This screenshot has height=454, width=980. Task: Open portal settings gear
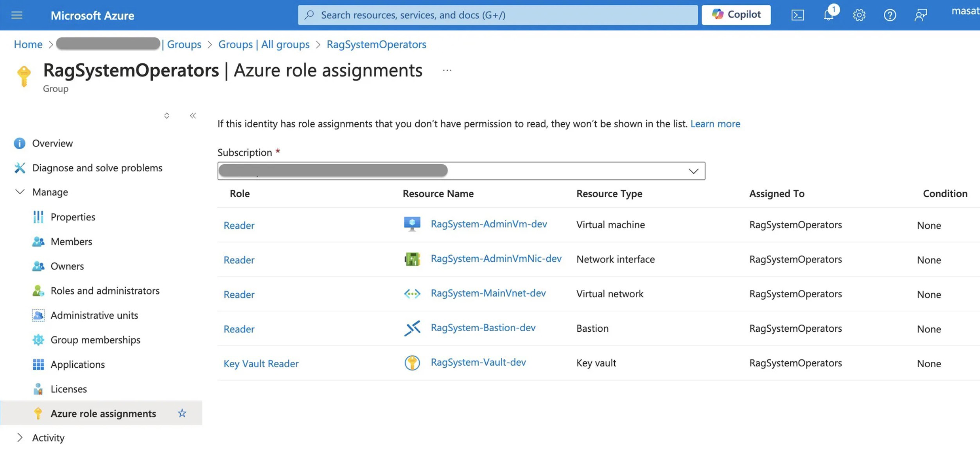coord(859,15)
